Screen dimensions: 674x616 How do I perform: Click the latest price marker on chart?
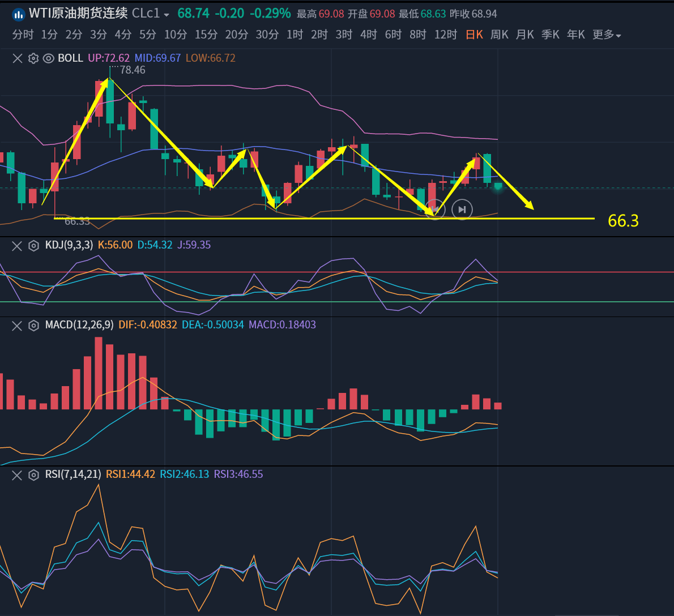point(498,186)
